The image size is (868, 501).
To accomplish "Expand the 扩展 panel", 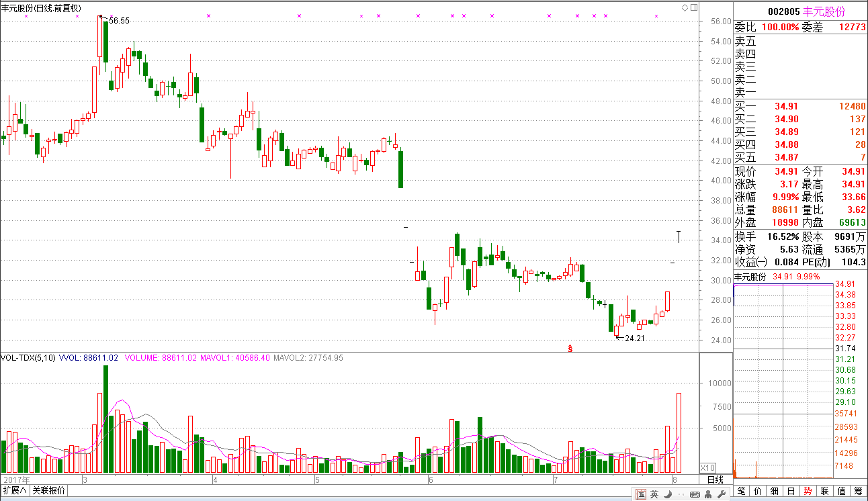I will [15, 491].
